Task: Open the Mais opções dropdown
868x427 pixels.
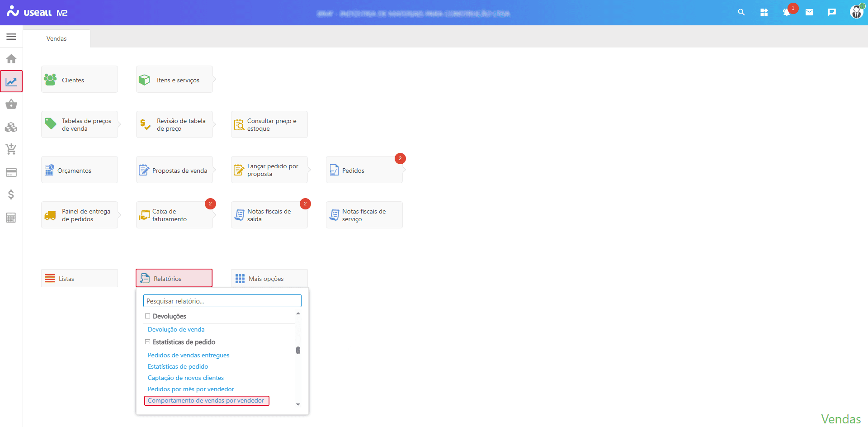Action: tap(269, 279)
